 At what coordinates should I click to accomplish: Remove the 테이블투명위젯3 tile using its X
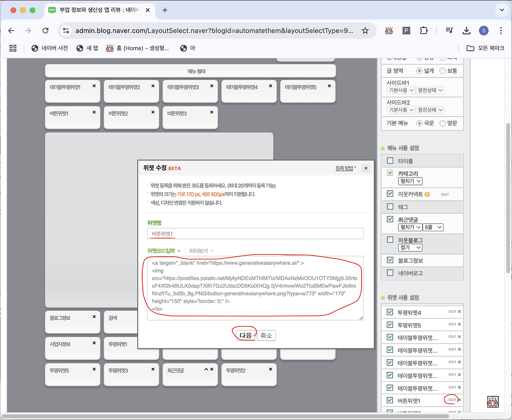pyautogui.click(x=212, y=86)
